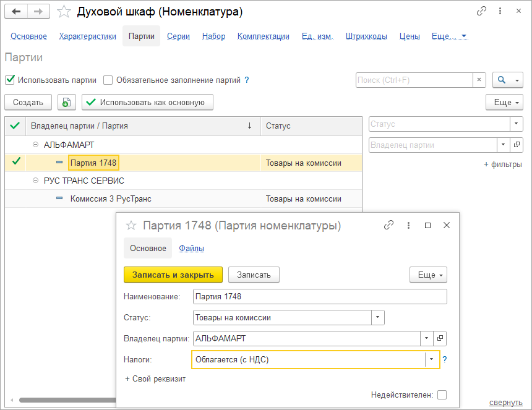Open Владелец партии filter dropdown arrow

pos(503,145)
